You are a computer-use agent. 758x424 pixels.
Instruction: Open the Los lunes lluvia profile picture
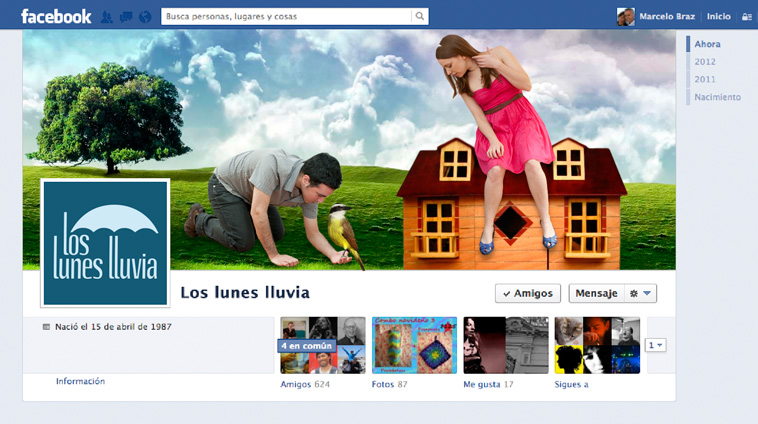click(x=105, y=243)
